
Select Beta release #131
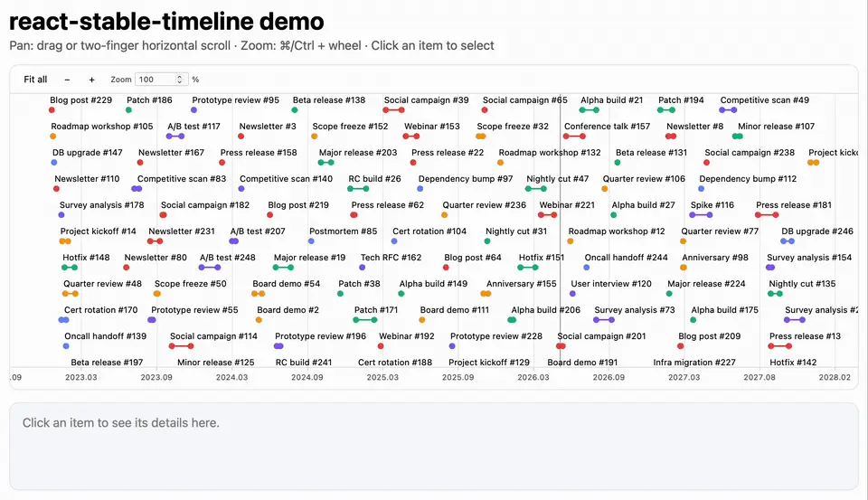click(651, 152)
